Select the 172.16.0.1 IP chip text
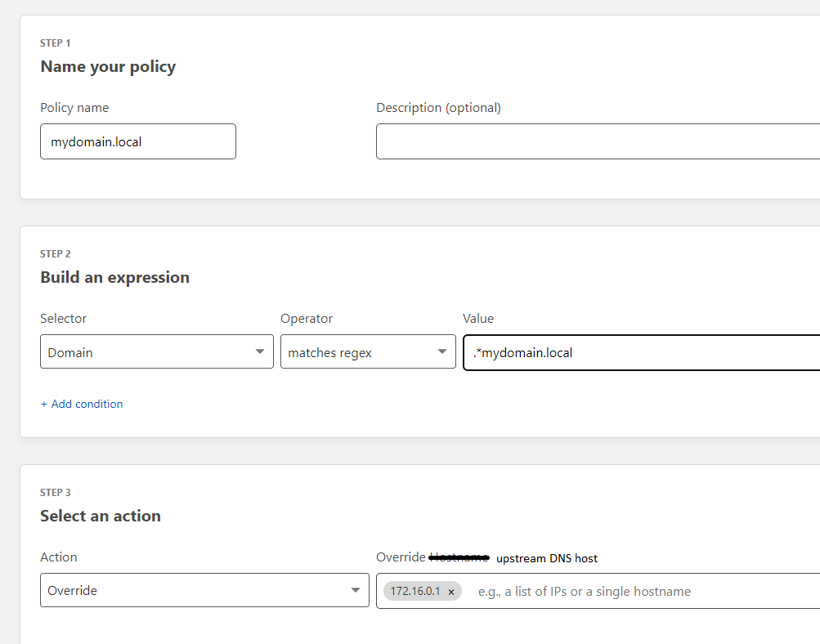820x644 pixels. coord(414,591)
